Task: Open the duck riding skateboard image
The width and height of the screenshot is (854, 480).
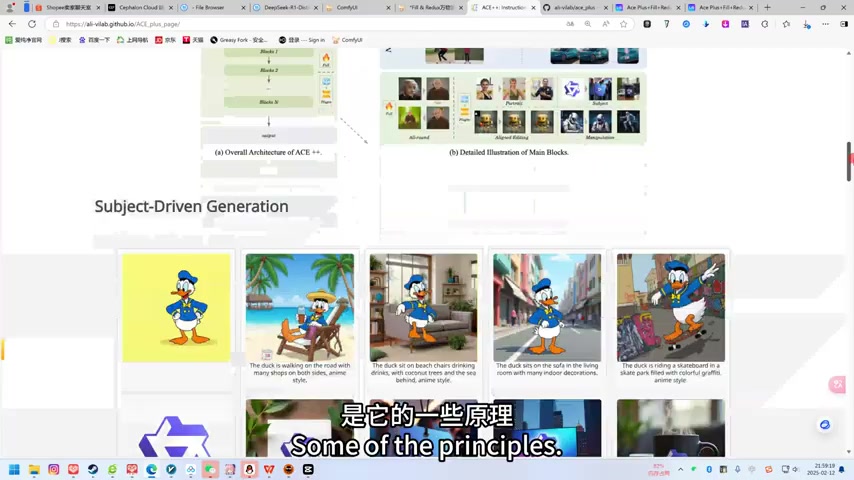Action: tap(671, 307)
